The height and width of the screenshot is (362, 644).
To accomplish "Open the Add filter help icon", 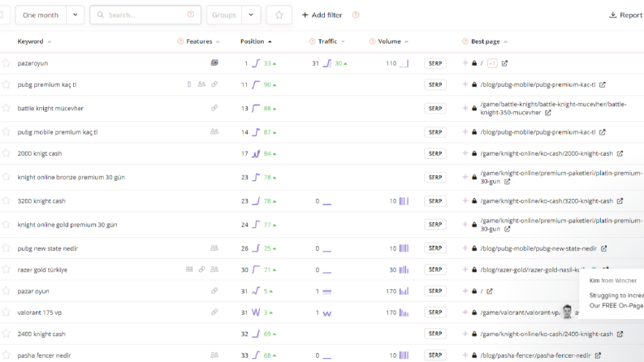I will [356, 15].
